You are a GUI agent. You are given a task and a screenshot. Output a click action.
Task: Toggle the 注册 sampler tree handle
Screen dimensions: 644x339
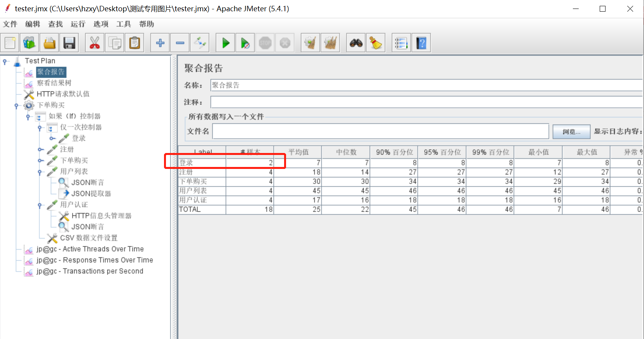(x=40, y=150)
